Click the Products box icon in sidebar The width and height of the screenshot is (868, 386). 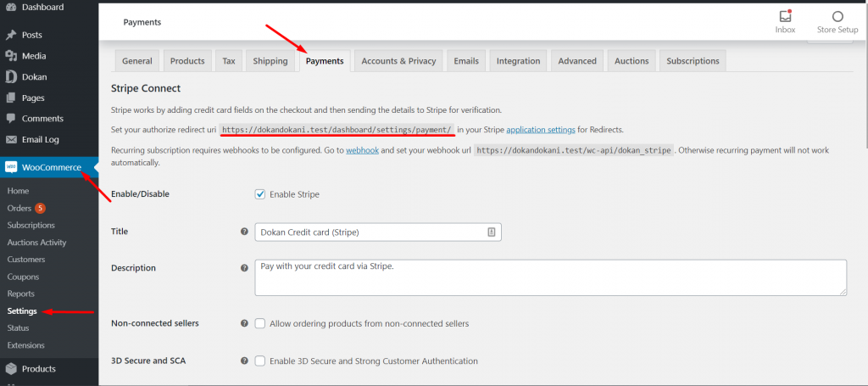tap(10, 369)
